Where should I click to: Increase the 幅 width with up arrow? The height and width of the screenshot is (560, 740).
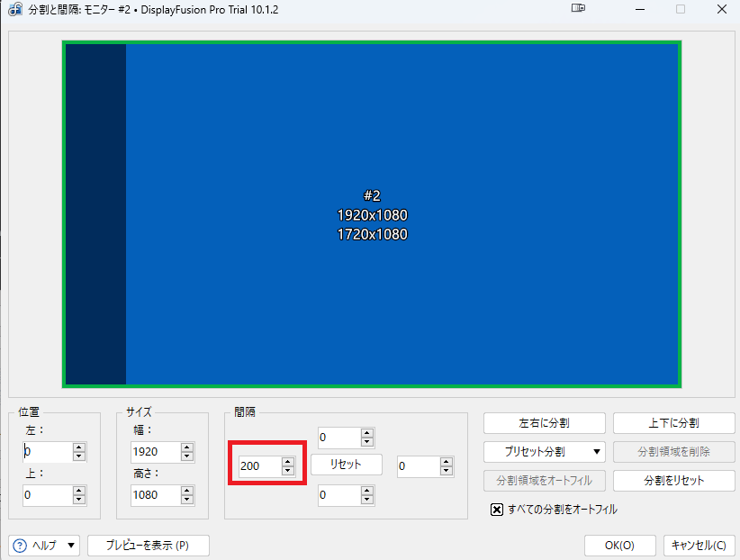point(187,447)
